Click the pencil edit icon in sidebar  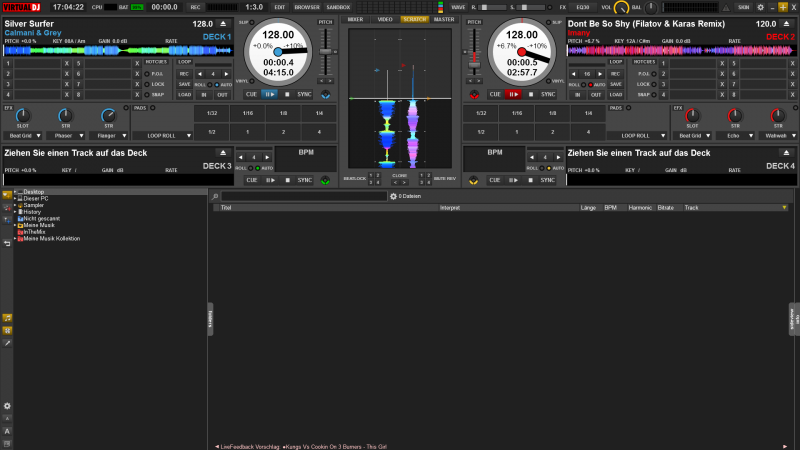(x=7, y=343)
